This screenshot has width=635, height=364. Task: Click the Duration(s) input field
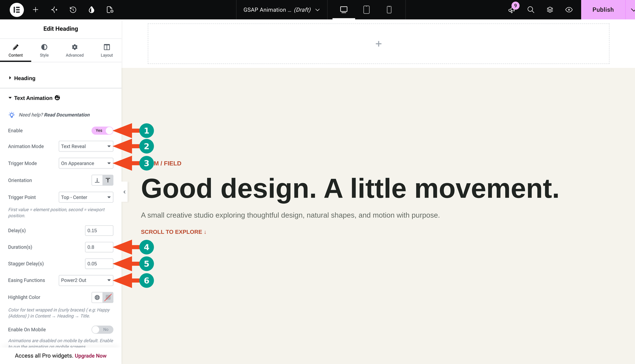coord(99,247)
